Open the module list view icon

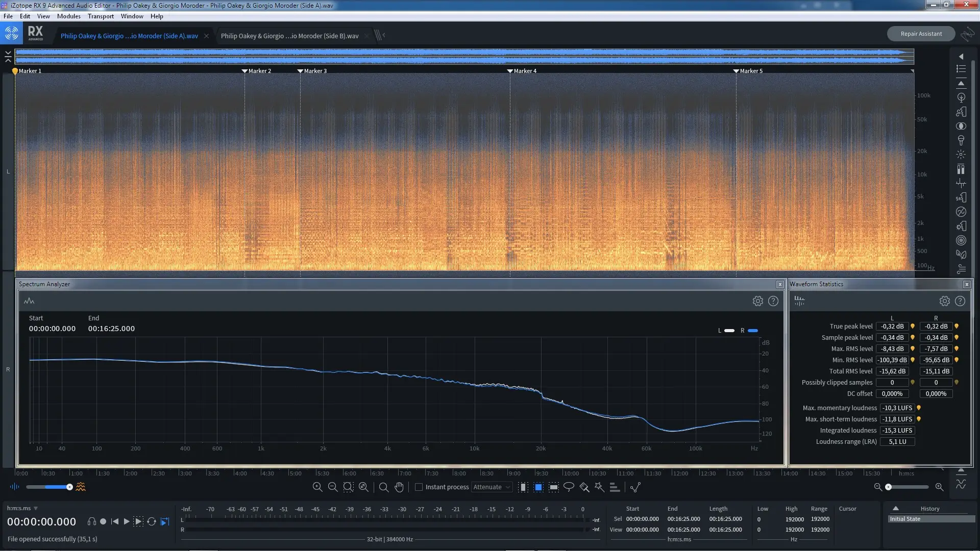tap(961, 69)
